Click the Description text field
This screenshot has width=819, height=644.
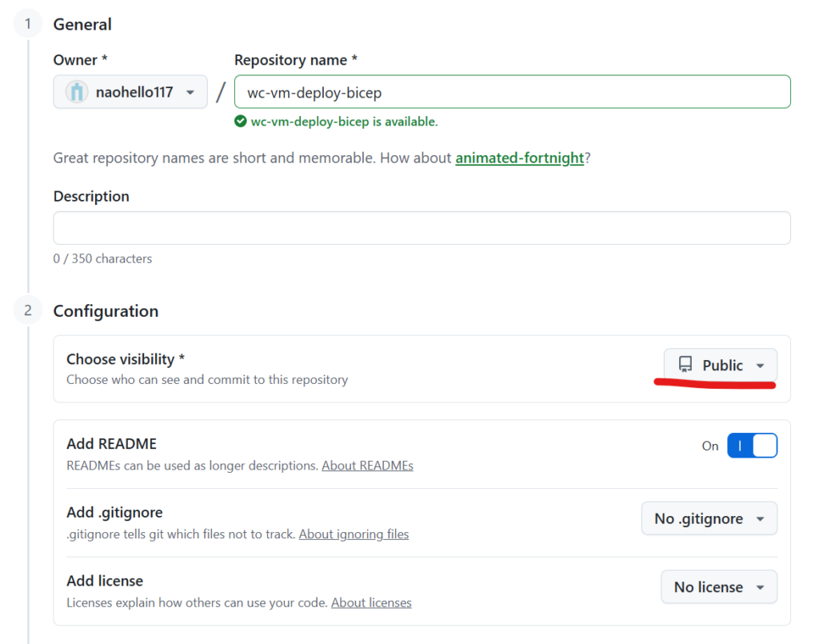[421, 228]
